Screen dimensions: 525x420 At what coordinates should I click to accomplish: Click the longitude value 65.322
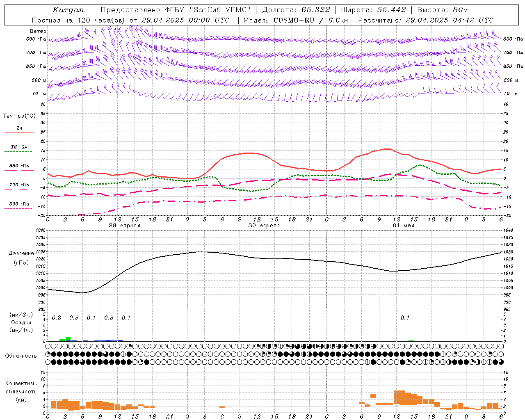315,10
